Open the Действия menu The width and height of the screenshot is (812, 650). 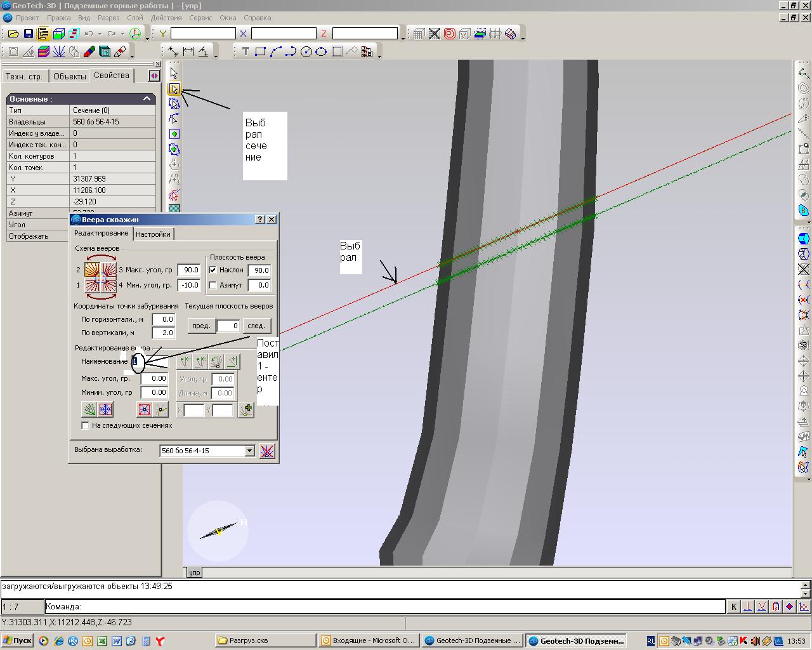click(x=166, y=18)
